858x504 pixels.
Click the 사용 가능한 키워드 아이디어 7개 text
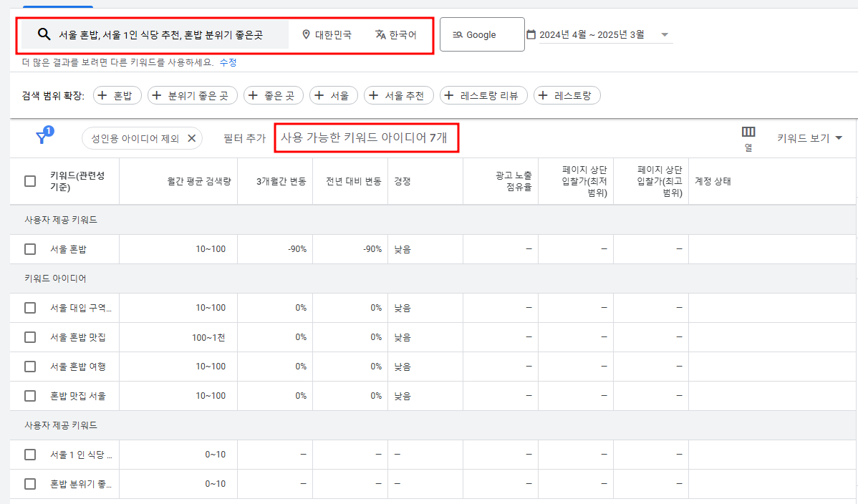(x=364, y=137)
